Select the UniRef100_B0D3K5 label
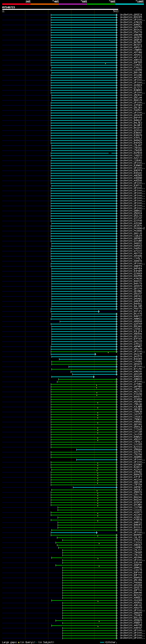Viewport: 146px width, 644px height. [x=131, y=359]
